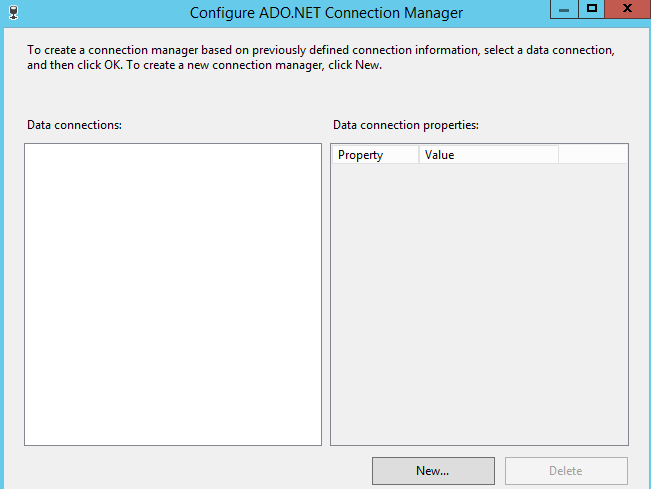Click the New... button
The width and height of the screenshot is (651, 489).
[433, 470]
